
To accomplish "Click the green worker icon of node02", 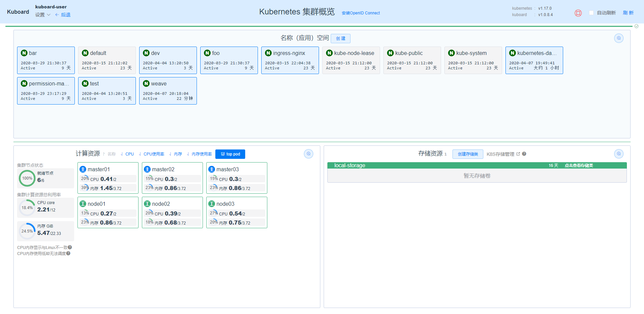I will 147,204.
